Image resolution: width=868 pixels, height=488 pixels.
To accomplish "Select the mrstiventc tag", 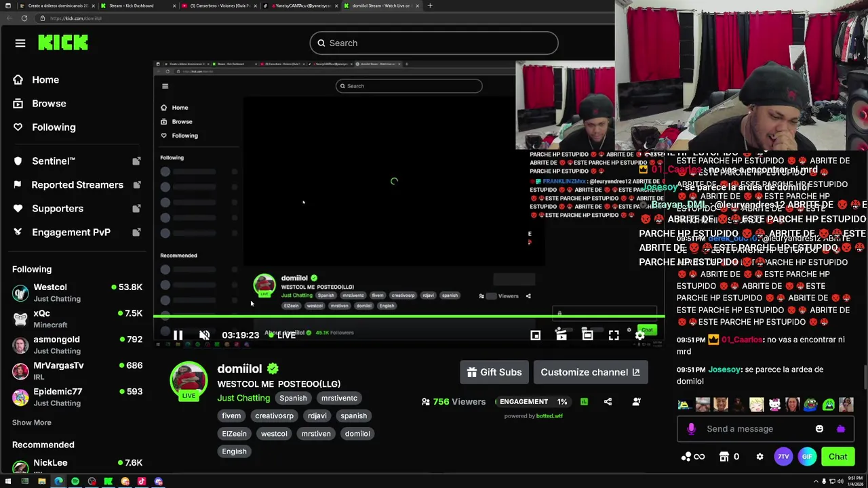I will 339,398.
